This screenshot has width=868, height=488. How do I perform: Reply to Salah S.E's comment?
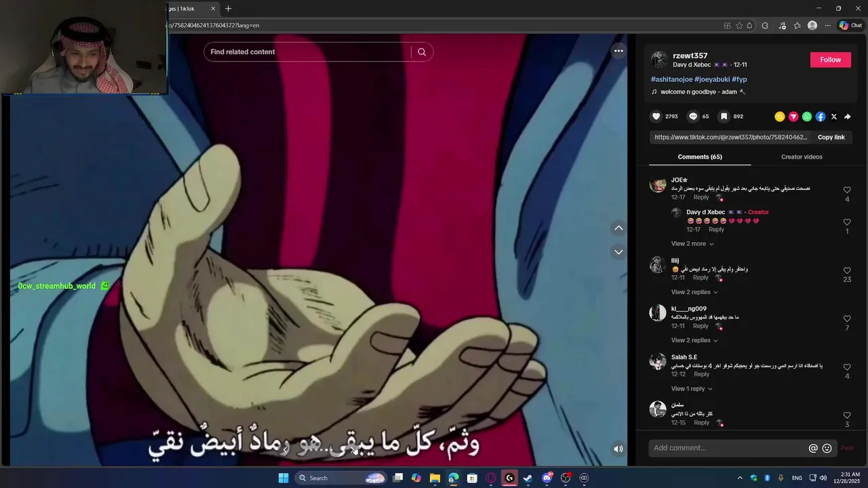(701, 374)
